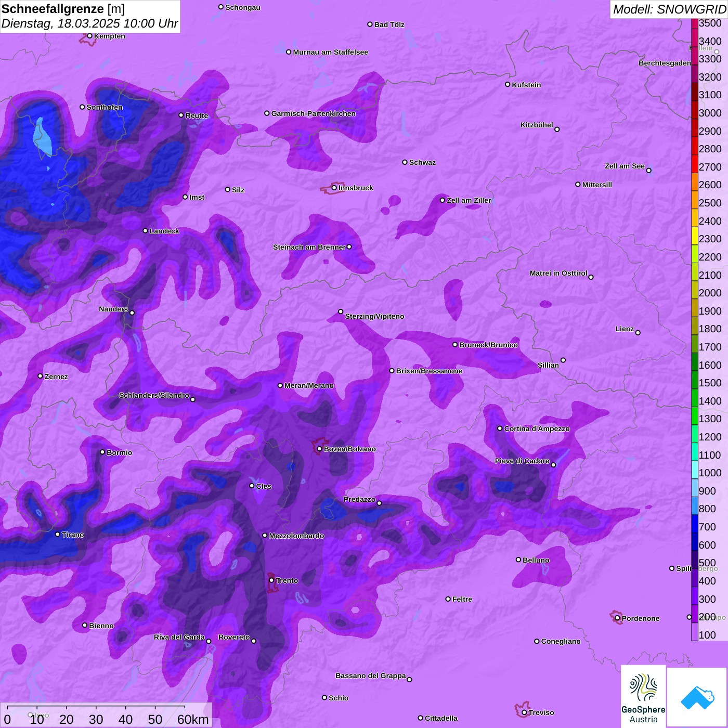
Task: Select the Sonthofen marker dot
Action: click(x=82, y=107)
